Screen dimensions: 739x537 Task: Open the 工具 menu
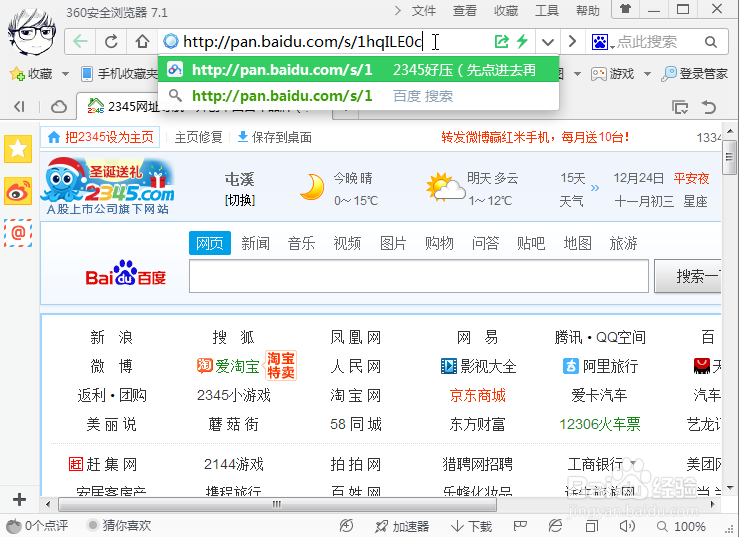click(547, 11)
